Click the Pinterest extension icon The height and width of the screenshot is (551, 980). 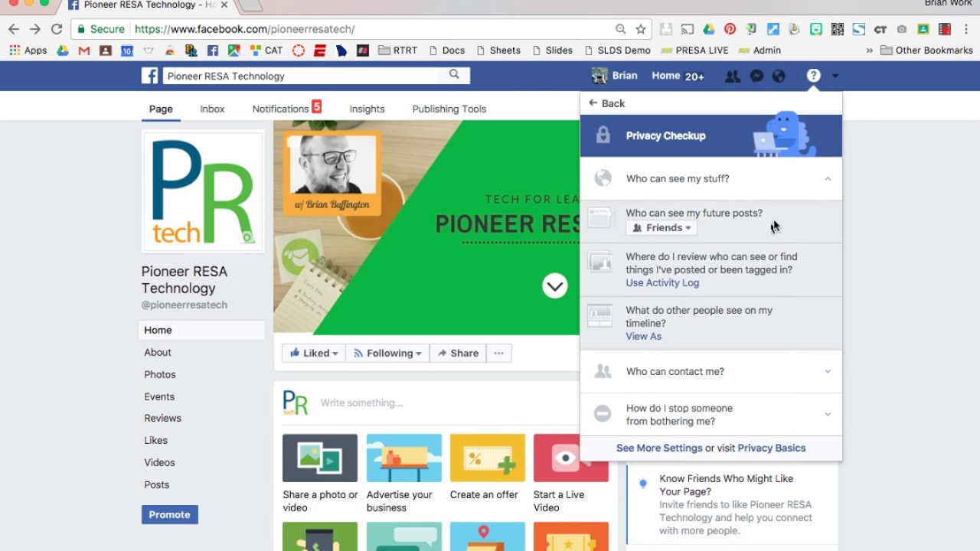[x=730, y=29]
